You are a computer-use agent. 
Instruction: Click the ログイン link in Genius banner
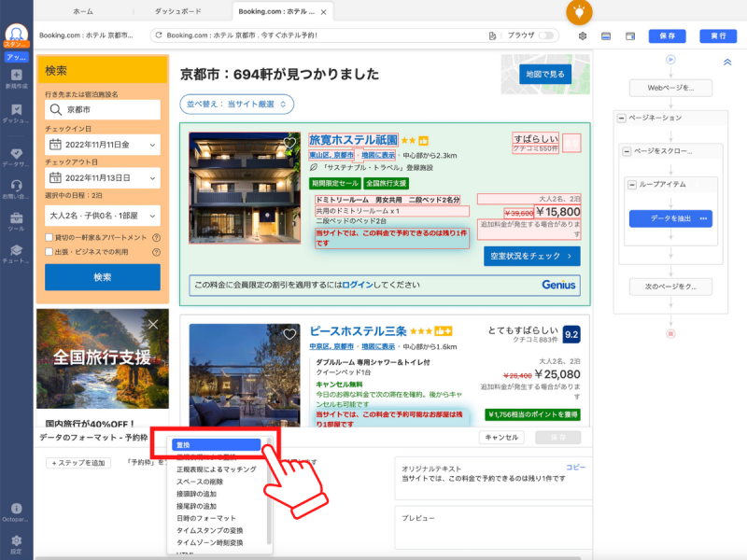click(358, 285)
